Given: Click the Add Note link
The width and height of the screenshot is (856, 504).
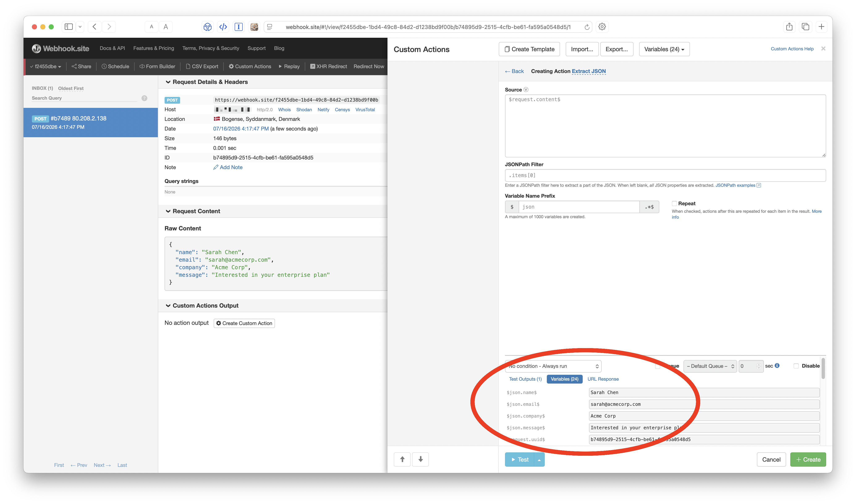Looking at the screenshot, I should tap(228, 167).
